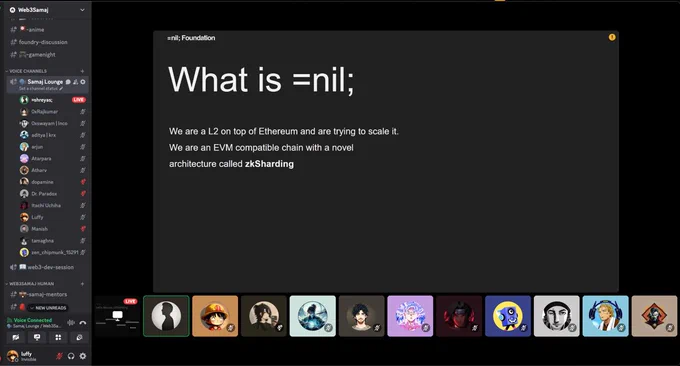
Task: Open the samaj-mentors channel
Action: [x=47, y=294]
